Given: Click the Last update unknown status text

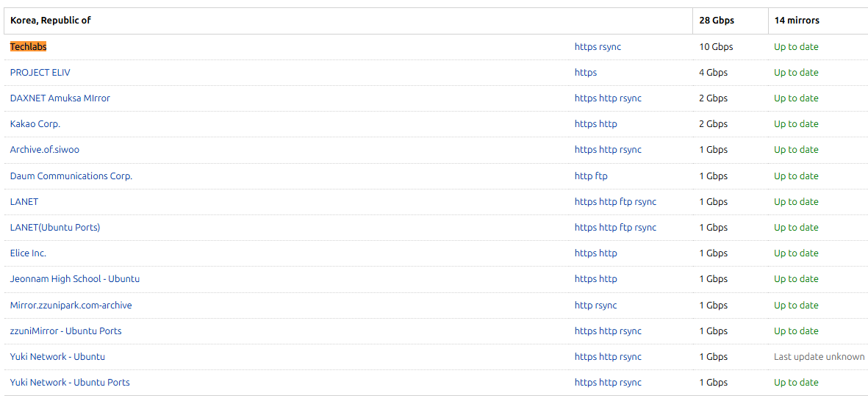Looking at the screenshot, I should click(819, 357).
